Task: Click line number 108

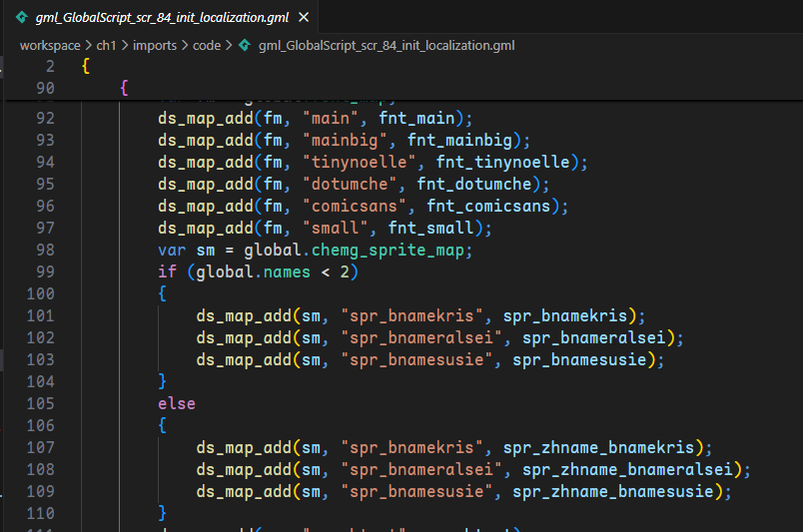Action: 41,470
